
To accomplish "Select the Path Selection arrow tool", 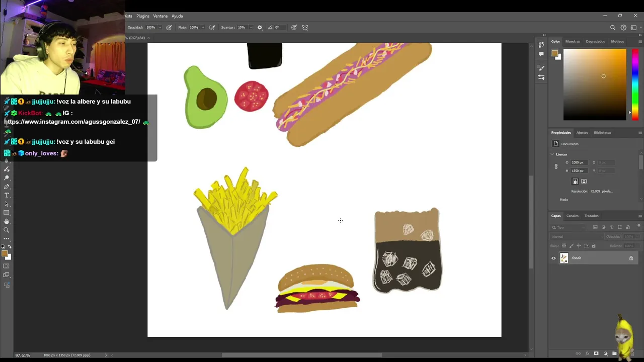I will (7, 204).
